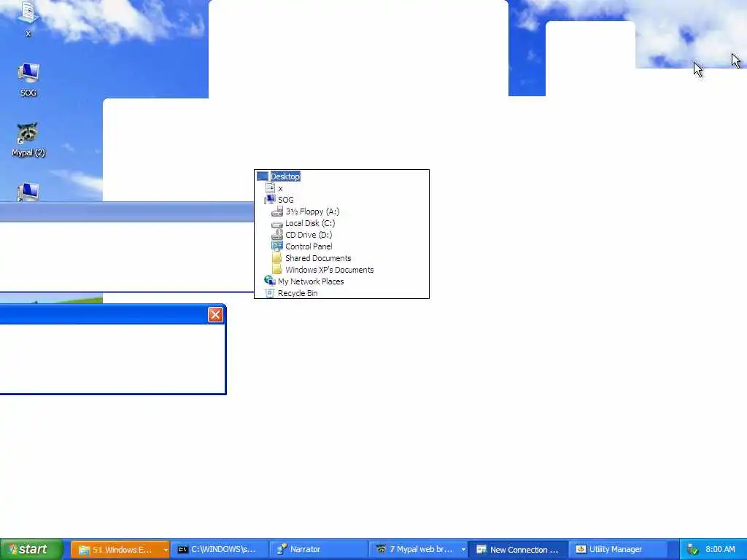This screenshot has height=560, width=747.
Task: Open the Start menu
Action: 31,549
